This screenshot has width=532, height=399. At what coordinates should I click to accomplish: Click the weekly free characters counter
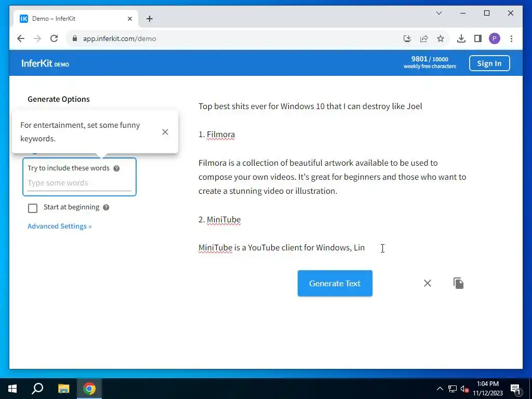(430, 62)
